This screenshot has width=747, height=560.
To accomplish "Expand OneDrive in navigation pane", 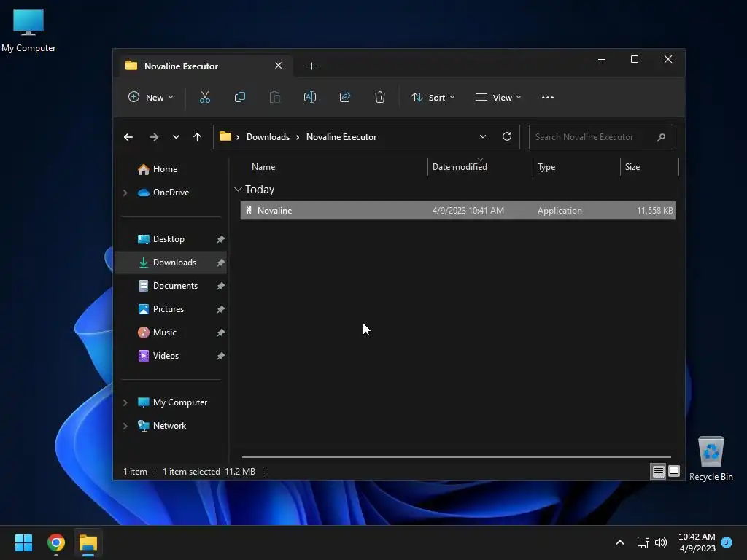I will point(125,192).
